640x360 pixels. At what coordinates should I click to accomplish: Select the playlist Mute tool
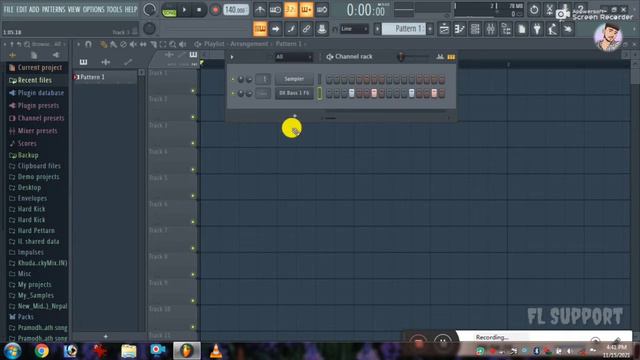(x=133, y=44)
